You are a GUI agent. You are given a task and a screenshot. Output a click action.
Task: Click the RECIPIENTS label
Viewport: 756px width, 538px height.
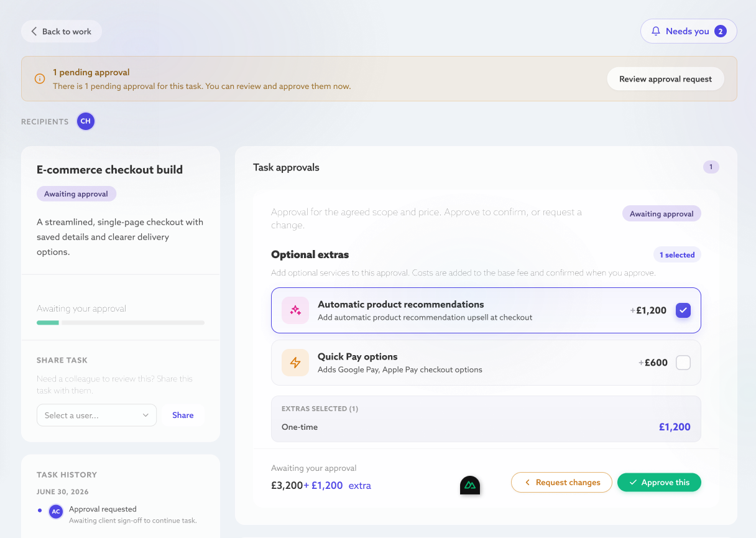tap(45, 122)
